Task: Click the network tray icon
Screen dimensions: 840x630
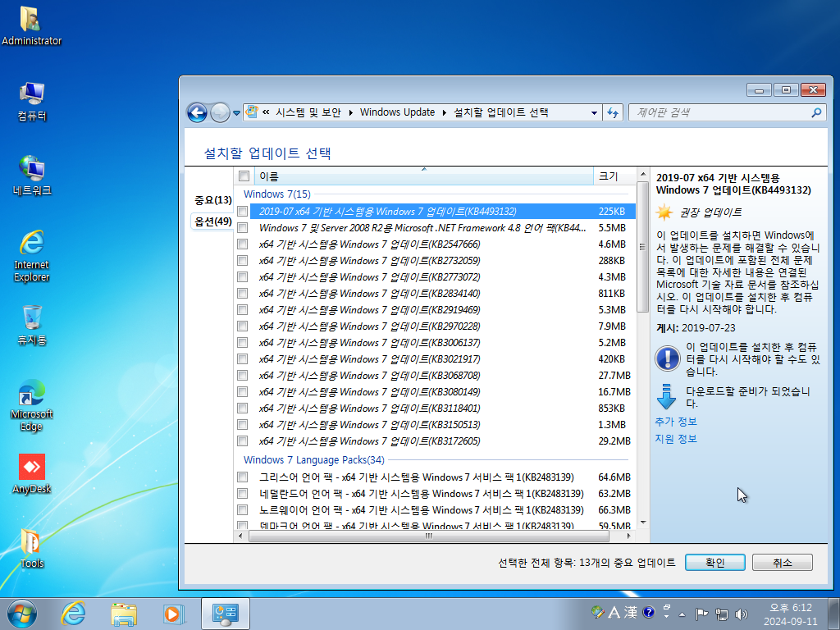Action: click(x=722, y=614)
